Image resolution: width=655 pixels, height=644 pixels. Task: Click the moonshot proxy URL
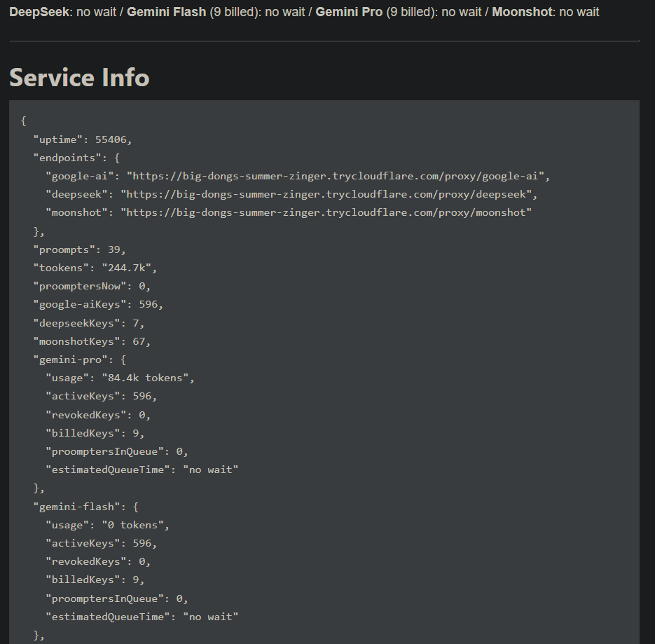(x=326, y=213)
